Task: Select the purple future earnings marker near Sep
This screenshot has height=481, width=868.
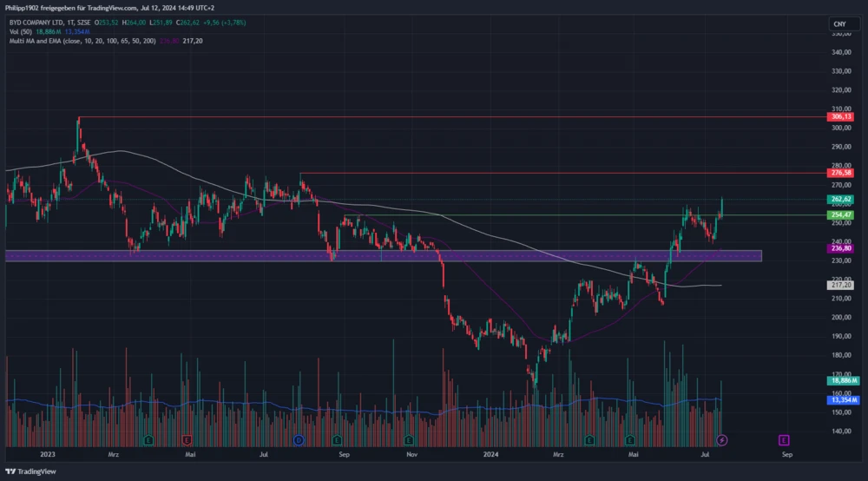Action: pyautogui.click(x=784, y=440)
